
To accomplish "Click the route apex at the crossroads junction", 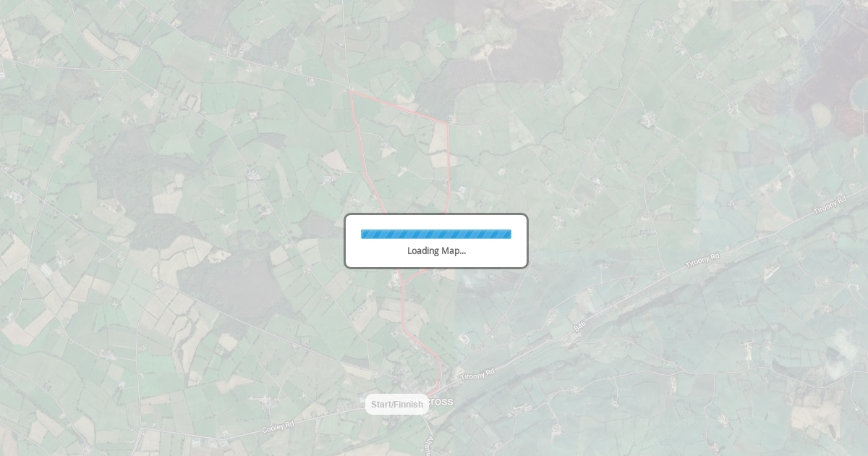I will coord(351,90).
